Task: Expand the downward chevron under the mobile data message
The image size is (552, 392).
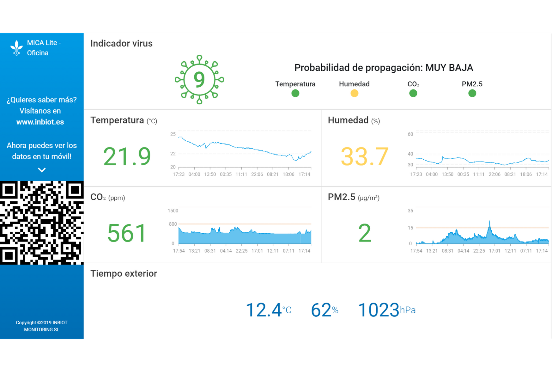Action: (41, 170)
